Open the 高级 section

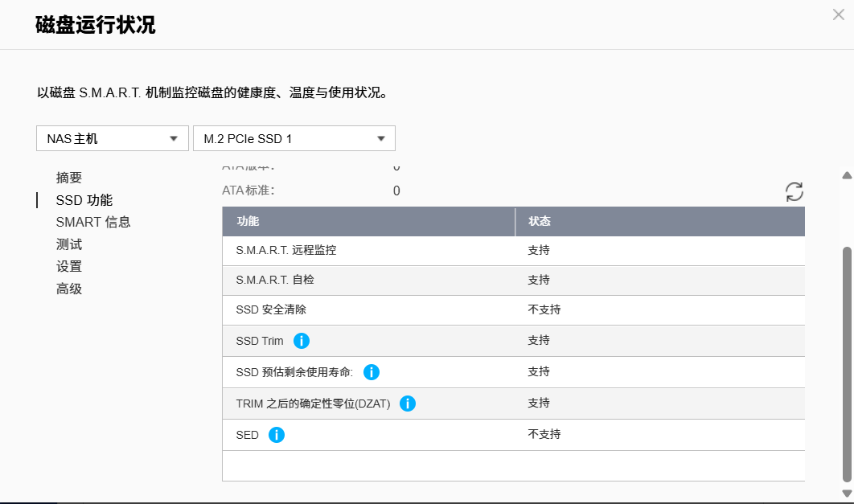69,289
